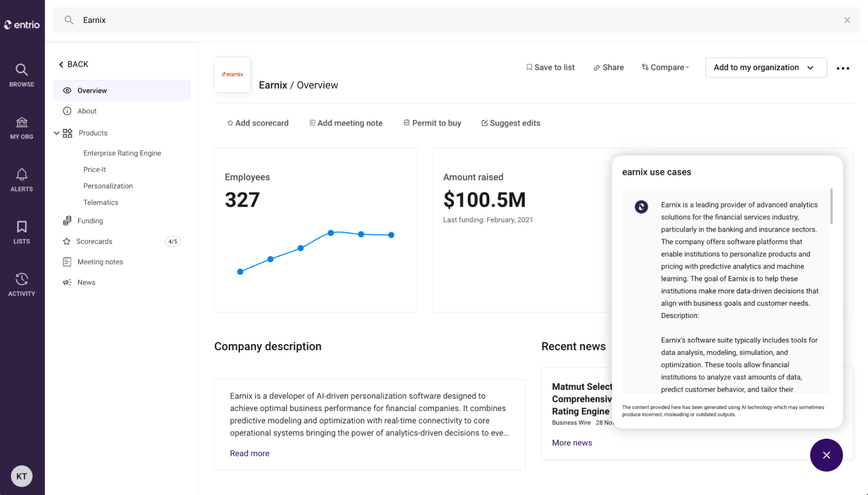Image resolution: width=868 pixels, height=495 pixels.
Task: Click the Share button
Action: (608, 67)
